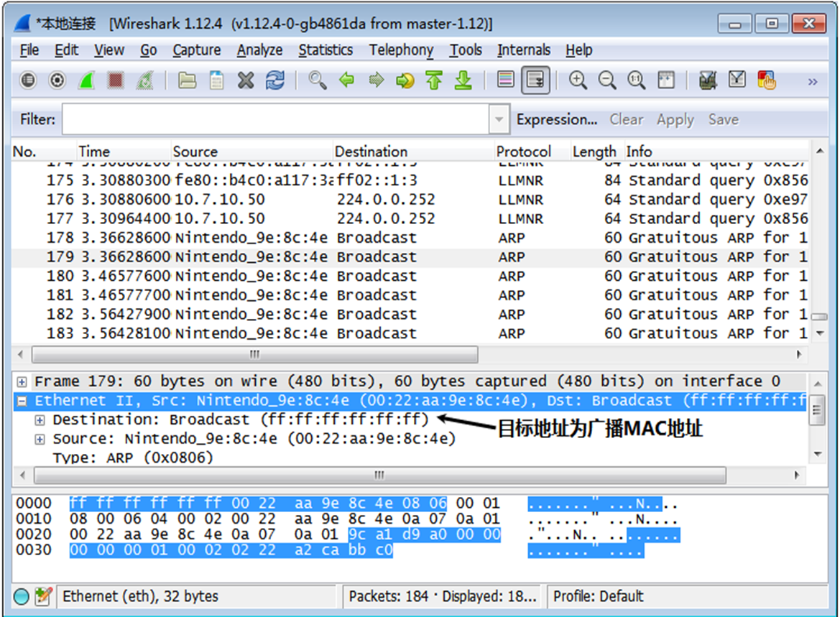Open the Telephony menu
Image resolution: width=840 pixels, height=617 pixels.
click(x=401, y=50)
